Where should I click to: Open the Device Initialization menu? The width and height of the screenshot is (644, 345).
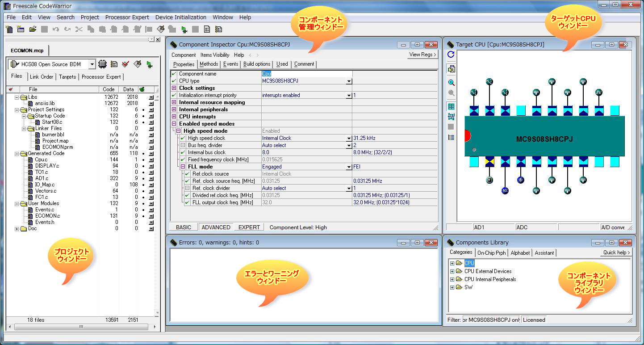pos(181,17)
